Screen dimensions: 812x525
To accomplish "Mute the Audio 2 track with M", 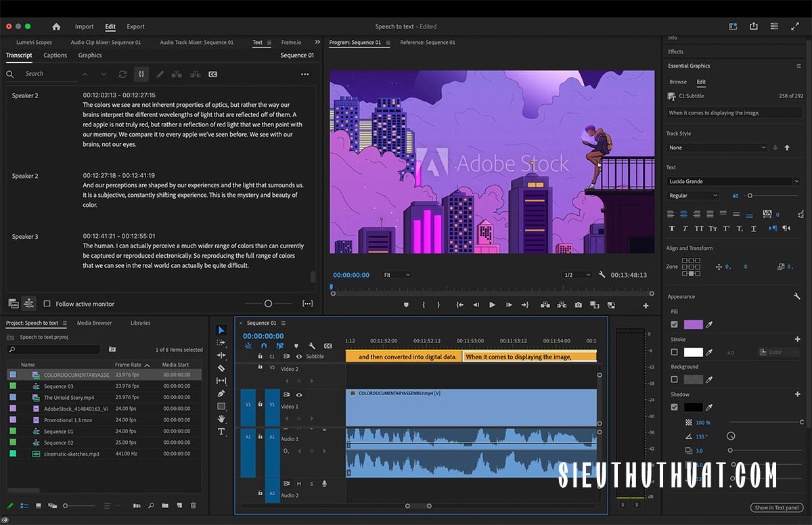I will pyautogui.click(x=299, y=484).
